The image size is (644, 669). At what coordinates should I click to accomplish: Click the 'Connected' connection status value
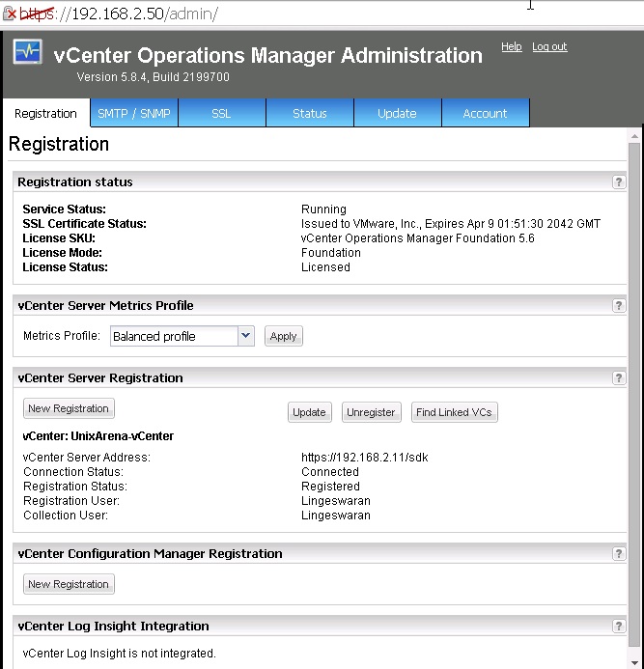(330, 472)
